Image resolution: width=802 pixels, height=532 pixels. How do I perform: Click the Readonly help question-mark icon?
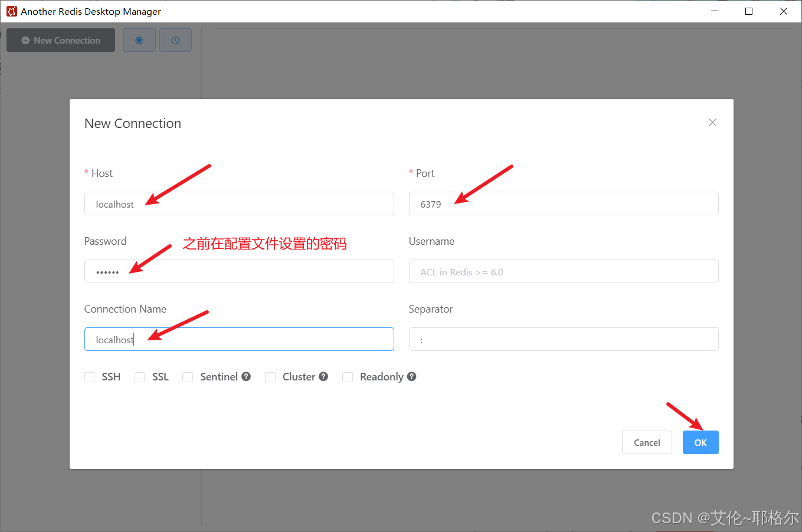412,376
